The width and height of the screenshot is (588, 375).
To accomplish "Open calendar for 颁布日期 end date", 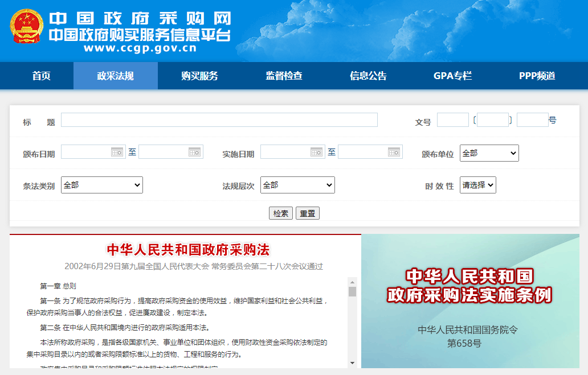I will pyautogui.click(x=195, y=152).
